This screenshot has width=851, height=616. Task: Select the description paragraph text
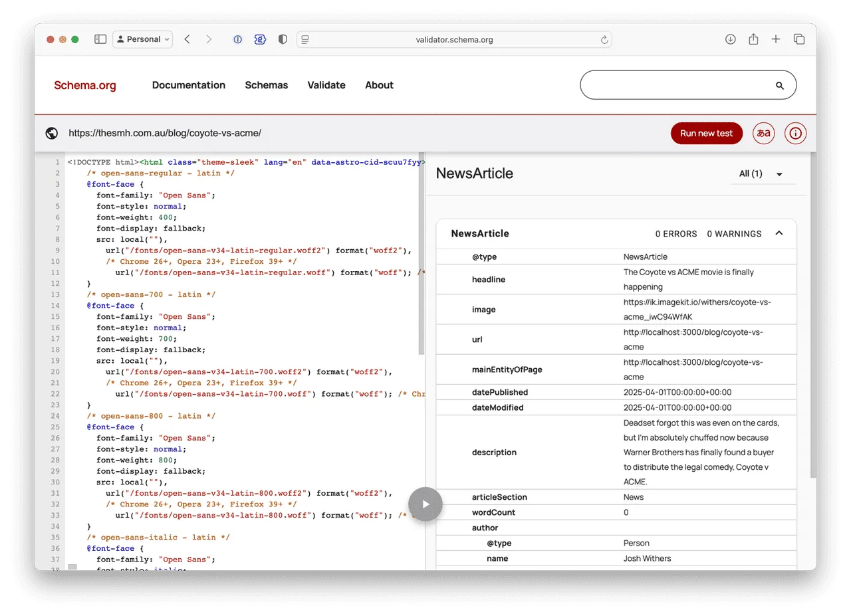point(701,452)
